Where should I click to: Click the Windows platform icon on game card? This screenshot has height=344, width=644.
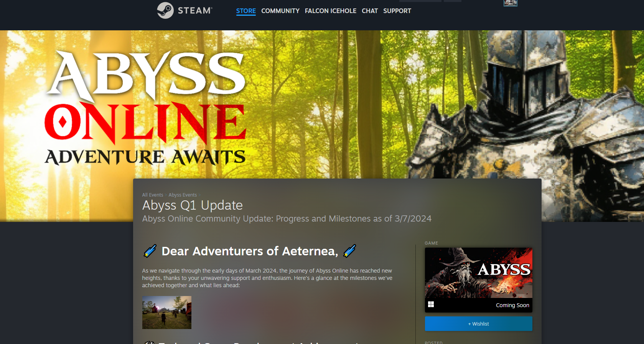431,304
